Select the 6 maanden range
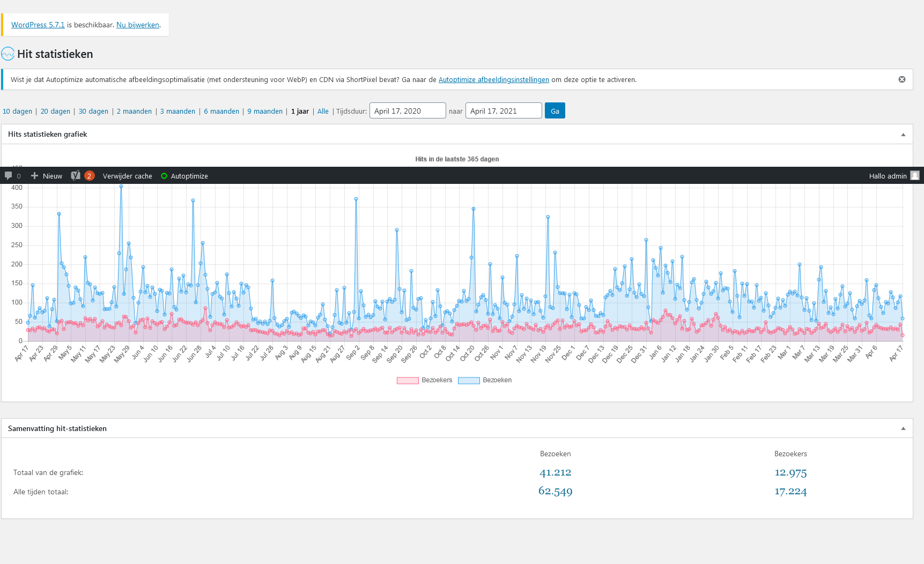Viewport: 924px width, 564px height. (x=221, y=112)
